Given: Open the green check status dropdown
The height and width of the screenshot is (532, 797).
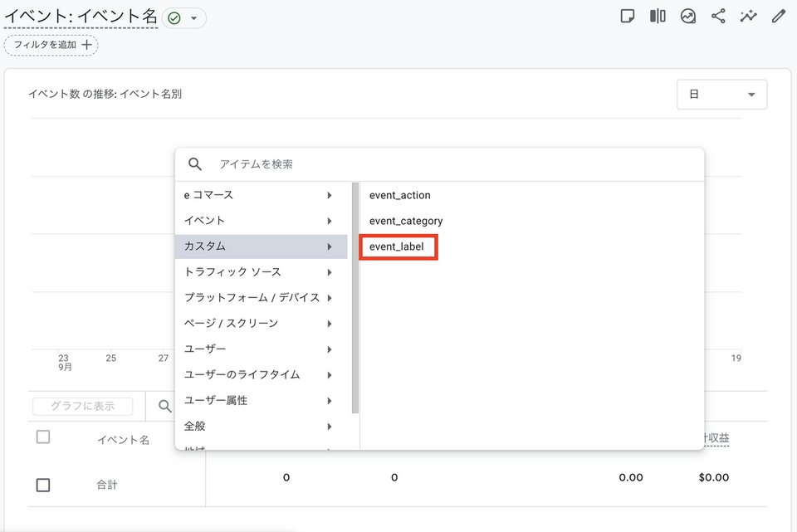Looking at the screenshot, I should click(x=183, y=18).
